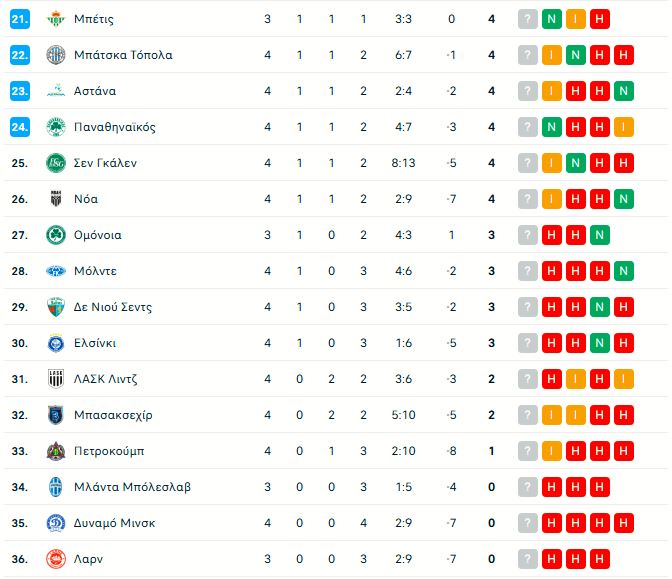Viewport: 672px width, 579px height.
Task: Click Μλάντα Μπόλεσλαβ team name
Action: tap(132, 487)
